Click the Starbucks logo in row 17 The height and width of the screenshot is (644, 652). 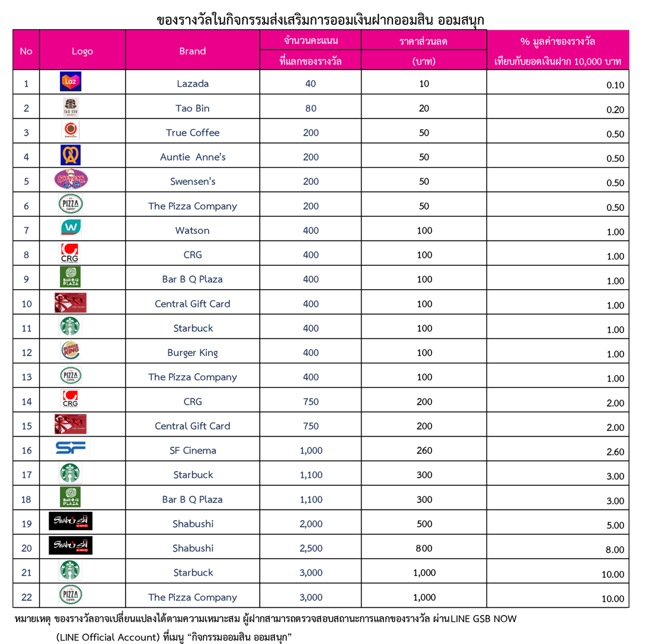tap(70, 473)
